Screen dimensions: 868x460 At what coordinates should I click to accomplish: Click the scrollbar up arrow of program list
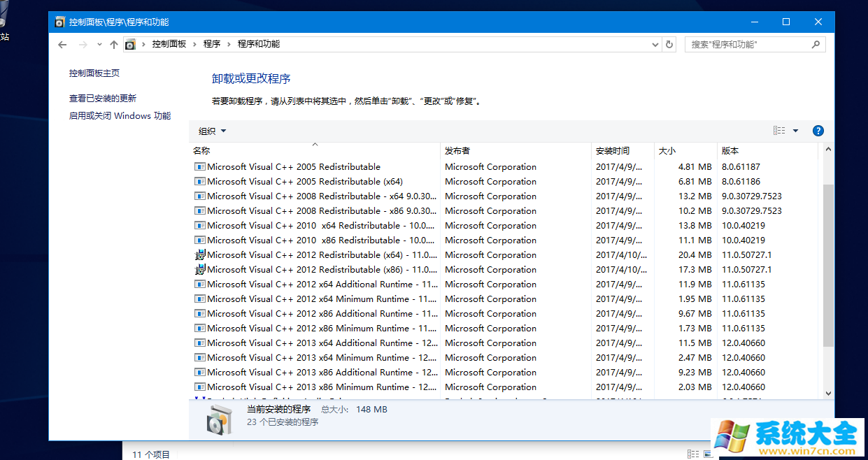tap(828, 149)
